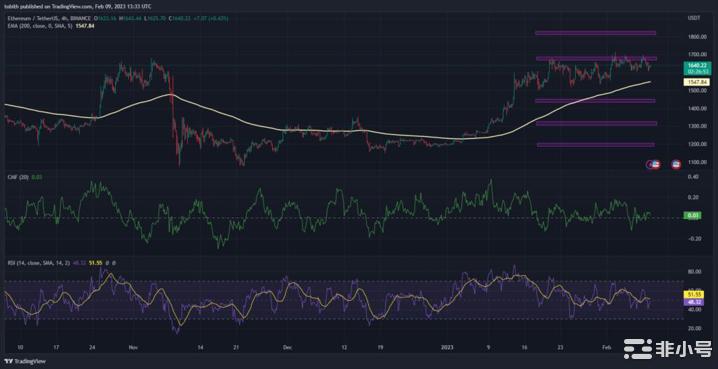718x369 pixels.
Task: Click the 20.00 RSI axis label
Action: point(694,328)
